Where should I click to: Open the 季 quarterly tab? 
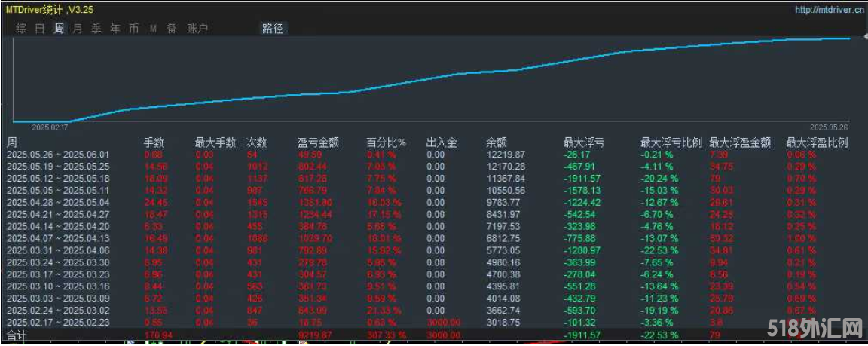click(x=96, y=29)
